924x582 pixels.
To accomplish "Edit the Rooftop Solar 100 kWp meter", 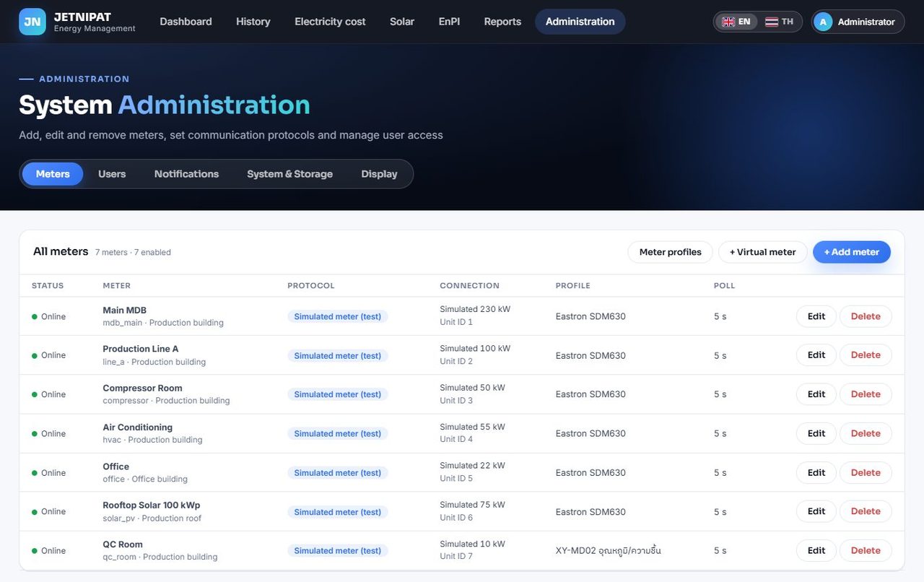I will click(x=816, y=511).
